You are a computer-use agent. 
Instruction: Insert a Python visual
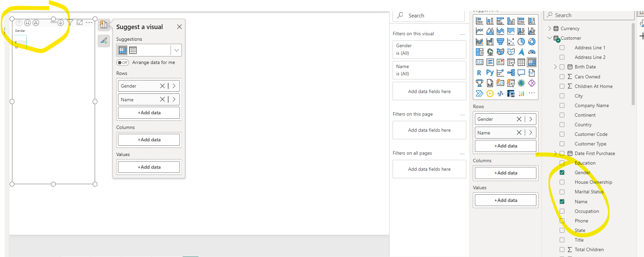(x=490, y=73)
